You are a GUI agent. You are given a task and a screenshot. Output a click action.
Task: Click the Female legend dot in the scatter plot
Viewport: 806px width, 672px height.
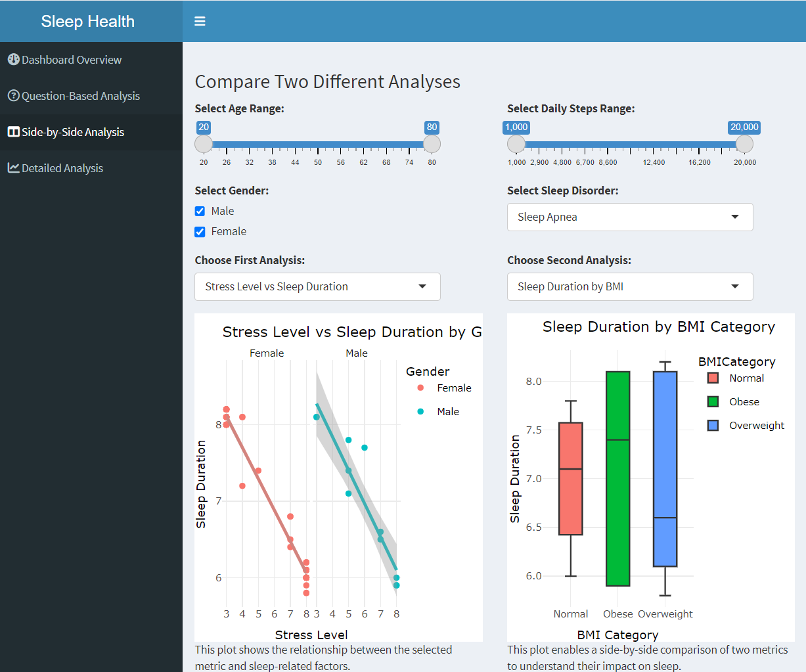pyautogui.click(x=421, y=388)
